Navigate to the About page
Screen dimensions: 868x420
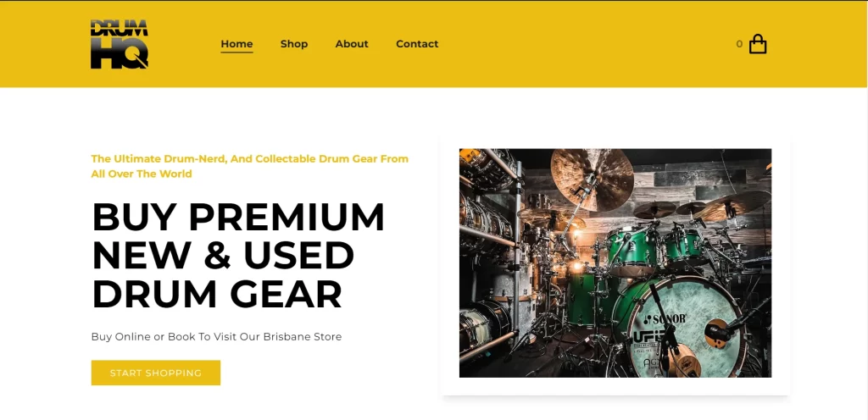tap(352, 44)
